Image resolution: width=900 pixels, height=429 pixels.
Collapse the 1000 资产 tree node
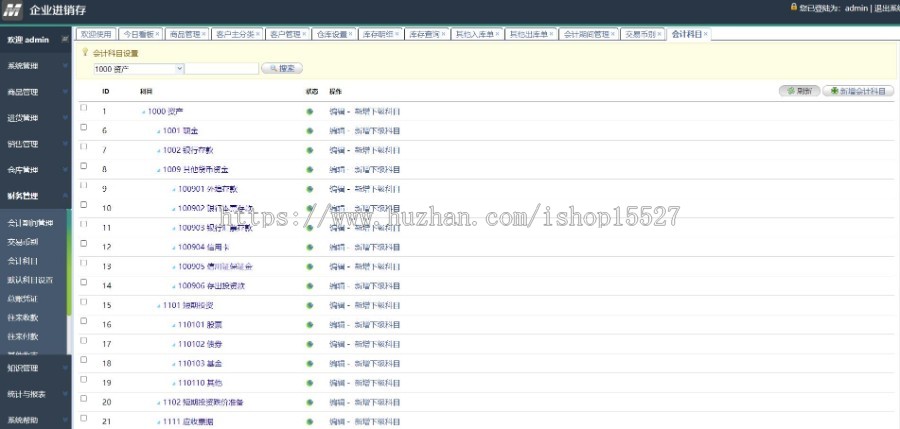coord(143,112)
